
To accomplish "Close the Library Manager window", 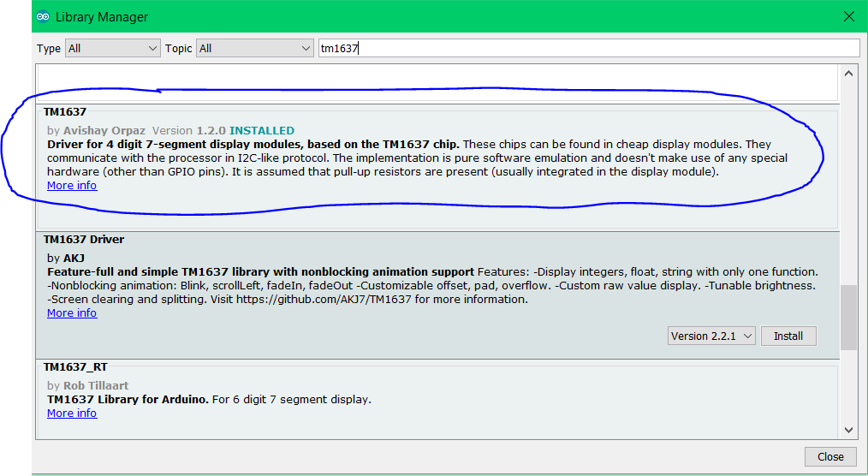I will point(848,16).
